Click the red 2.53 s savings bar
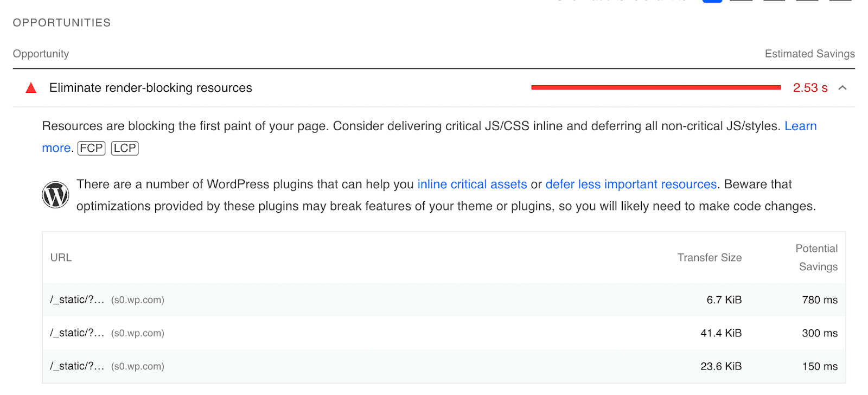Viewport: 868px width, 395px height. point(656,87)
